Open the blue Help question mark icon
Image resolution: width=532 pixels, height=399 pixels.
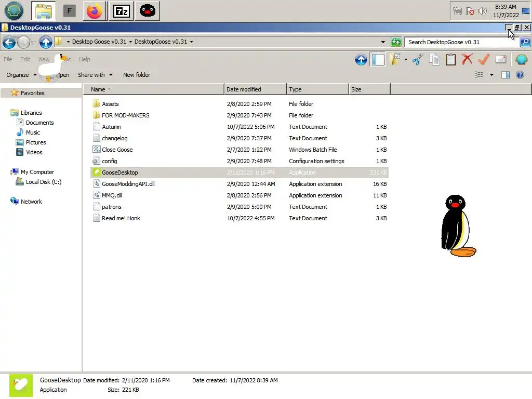(520, 75)
